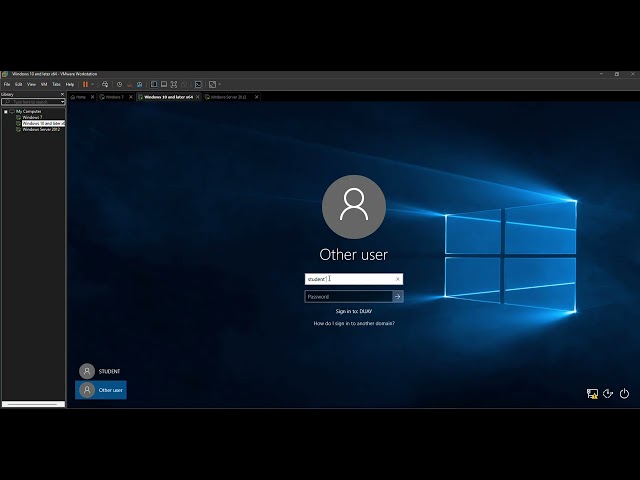The height and width of the screenshot is (480, 640).
Task: Toggle the thumbnail bar view icon
Action: pyautogui.click(x=164, y=84)
